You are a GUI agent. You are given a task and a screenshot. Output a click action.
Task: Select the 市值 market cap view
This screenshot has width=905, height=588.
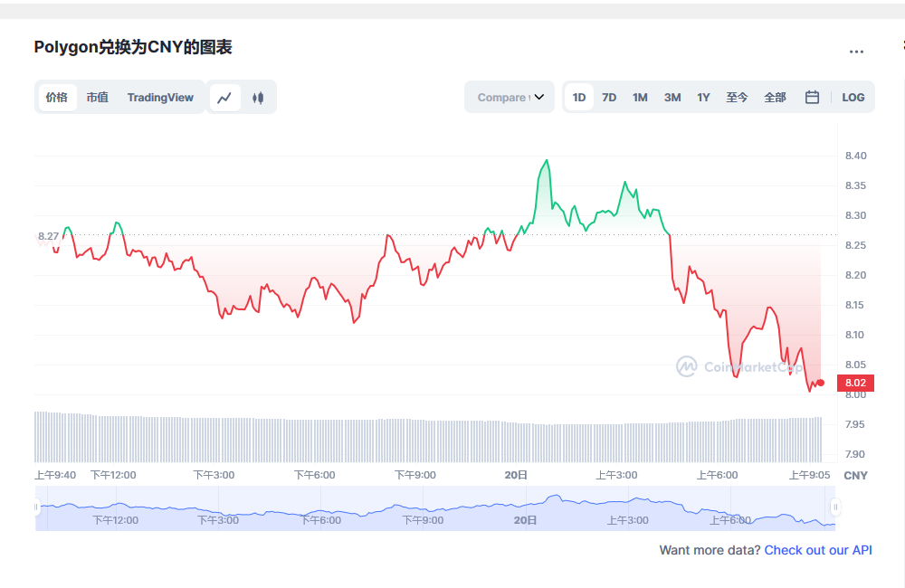coord(97,98)
